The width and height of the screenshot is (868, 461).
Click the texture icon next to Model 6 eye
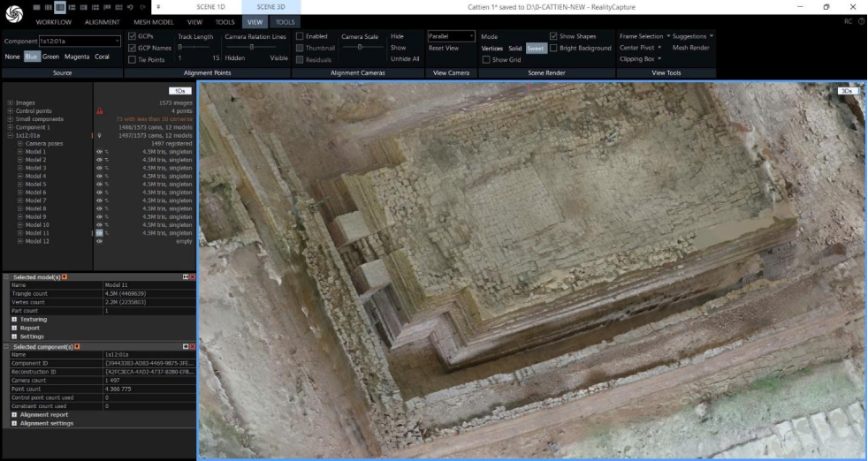107,193
